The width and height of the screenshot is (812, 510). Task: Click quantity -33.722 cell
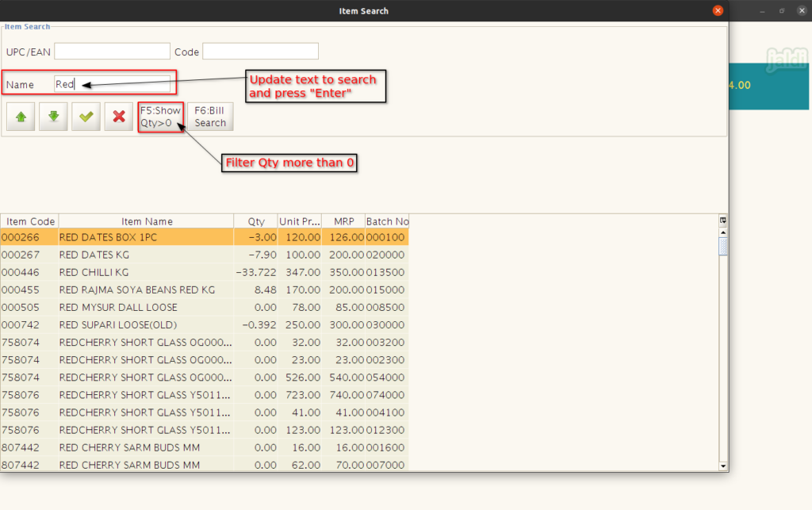[256, 272]
